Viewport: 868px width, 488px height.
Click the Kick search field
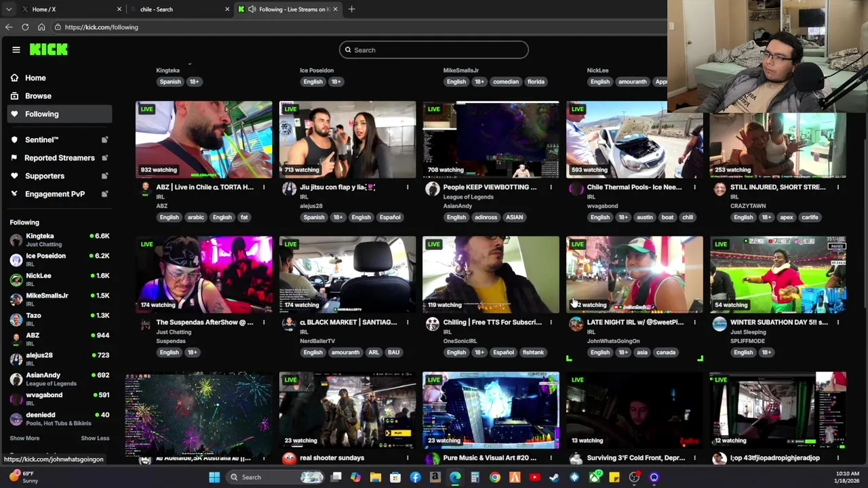coord(434,50)
